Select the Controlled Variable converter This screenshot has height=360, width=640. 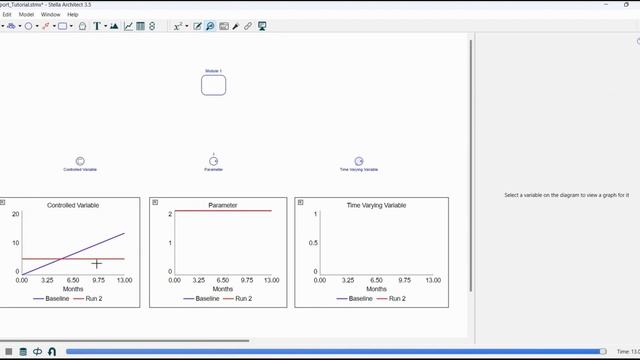click(x=80, y=161)
